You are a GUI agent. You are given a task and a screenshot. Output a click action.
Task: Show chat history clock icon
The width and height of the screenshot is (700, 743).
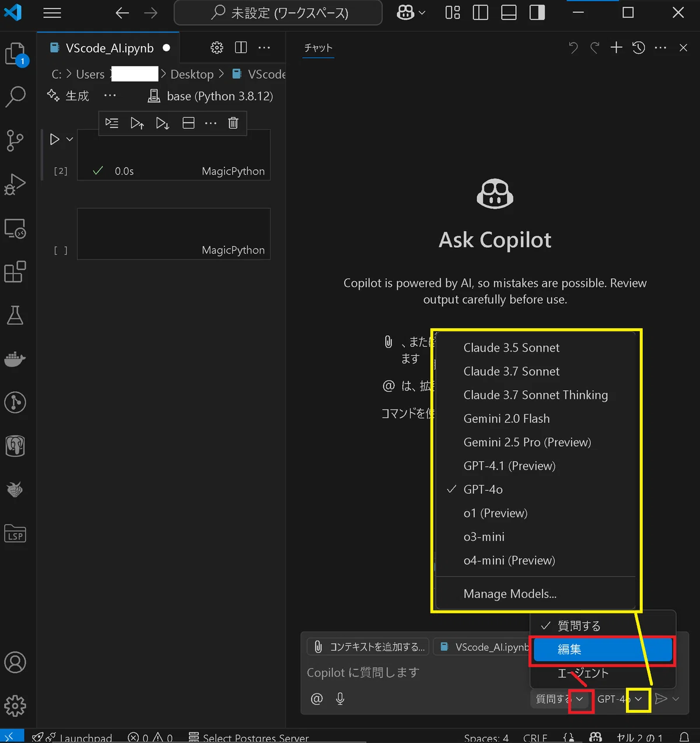click(639, 48)
